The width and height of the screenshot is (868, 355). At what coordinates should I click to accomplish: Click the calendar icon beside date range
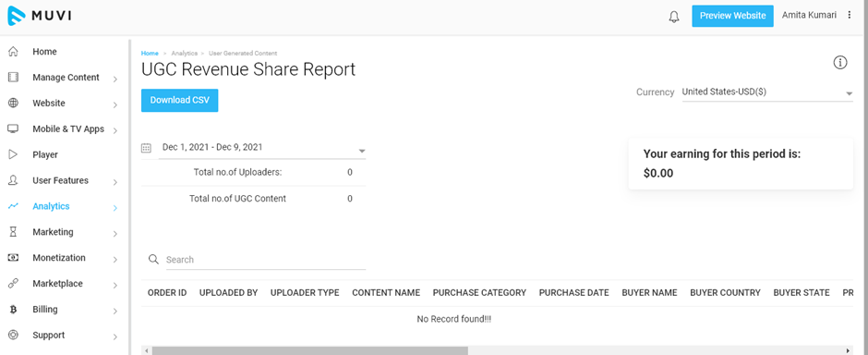pos(146,148)
